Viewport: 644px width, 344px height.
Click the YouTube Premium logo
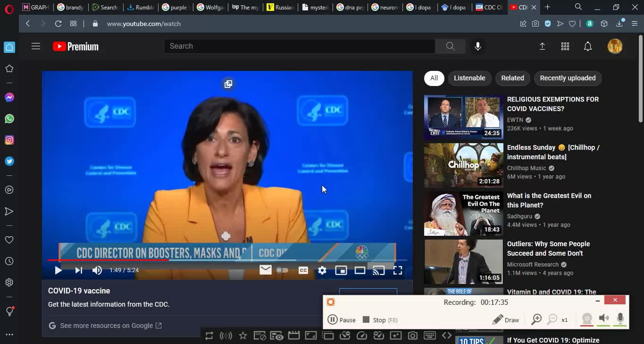[x=76, y=46]
